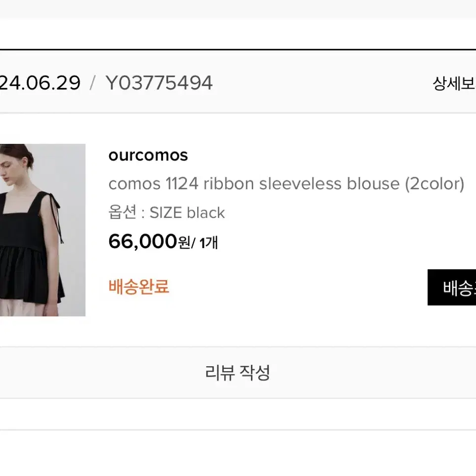Click the 리뷰 작성 review button
476x476 pixels.
coord(238,373)
